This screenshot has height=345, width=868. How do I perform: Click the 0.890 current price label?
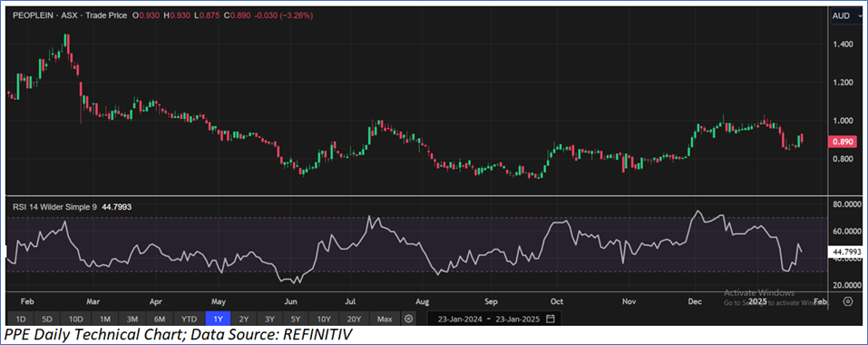click(842, 142)
